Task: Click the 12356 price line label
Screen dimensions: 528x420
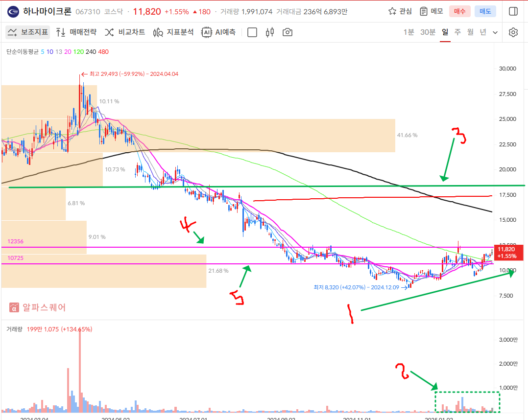Action: tap(16, 241)
